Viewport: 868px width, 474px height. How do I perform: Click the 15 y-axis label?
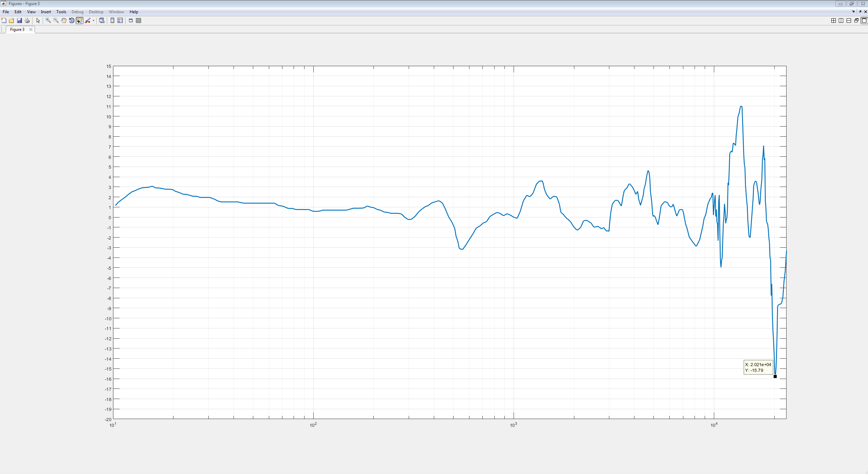pos(109,67)
